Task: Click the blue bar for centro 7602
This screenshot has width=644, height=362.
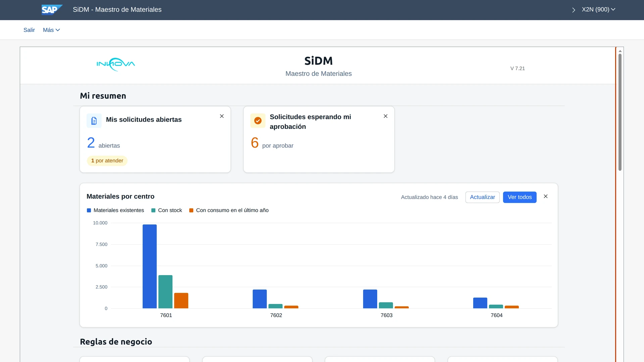Action: (x=260, y=299)
